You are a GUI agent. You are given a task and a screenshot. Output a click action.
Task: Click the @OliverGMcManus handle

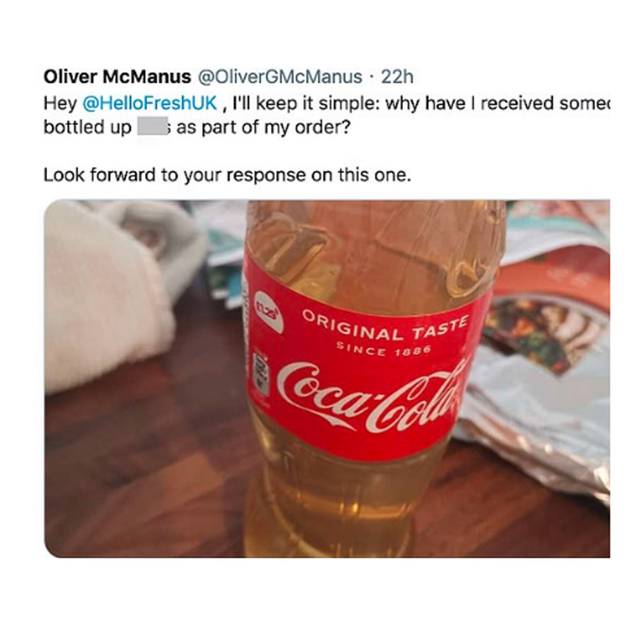pos(280,77)
